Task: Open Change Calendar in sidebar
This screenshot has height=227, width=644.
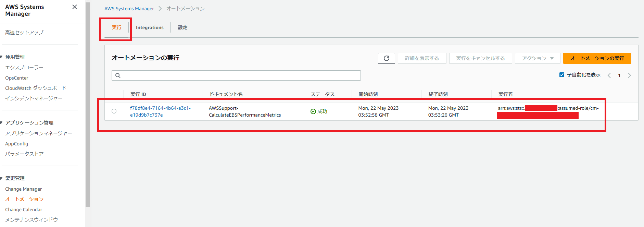Action: (24, 210)
